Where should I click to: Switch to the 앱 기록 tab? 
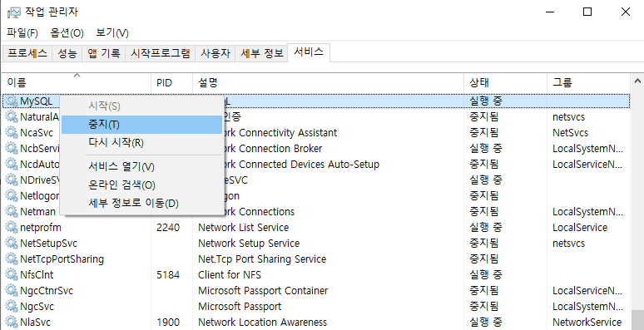(104, 53)
